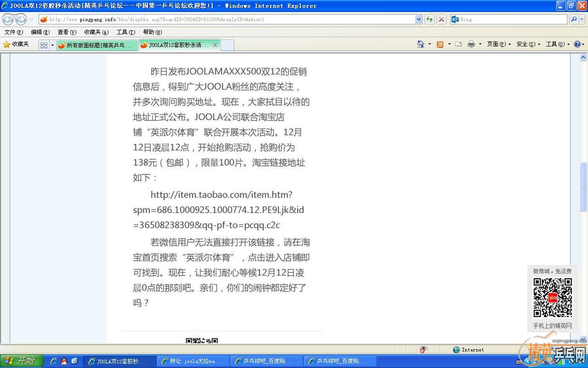Switch to the last 乒乓球吧_百度贴 taskbar window
Viewport: 588px width, 368px height.
[340, 361]
